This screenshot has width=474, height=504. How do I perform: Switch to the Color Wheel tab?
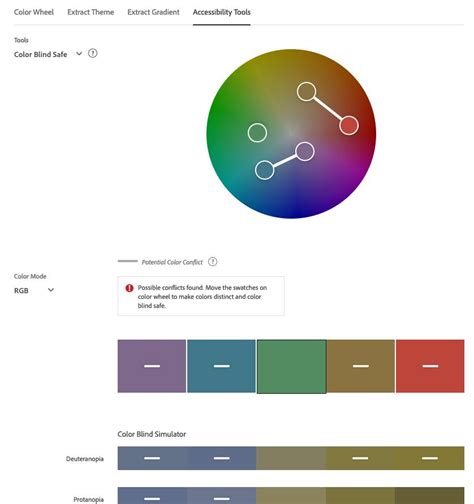[34, 12]
